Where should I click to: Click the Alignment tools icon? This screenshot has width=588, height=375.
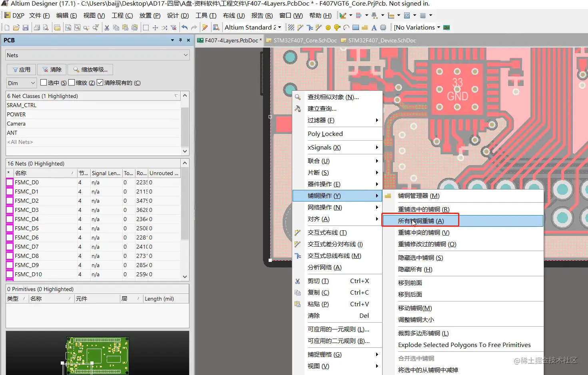click(x=359, y=16)
